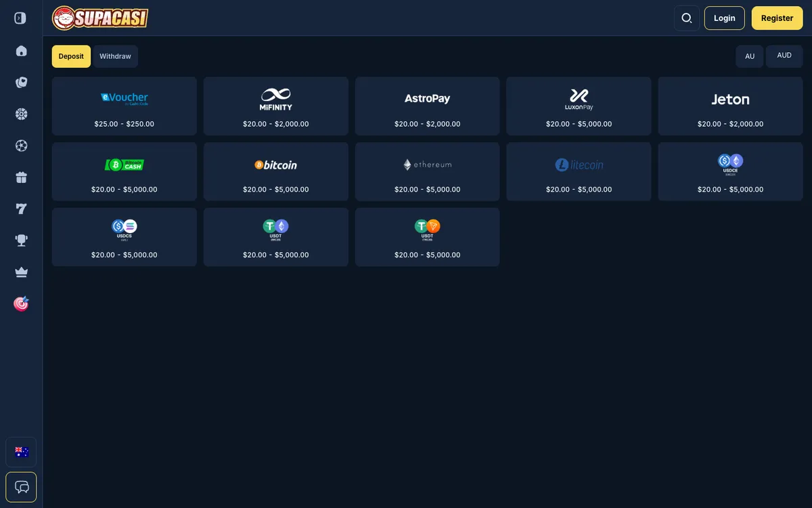812x508 pixels.
Task: Click the Login button
Action: [724, 18]
